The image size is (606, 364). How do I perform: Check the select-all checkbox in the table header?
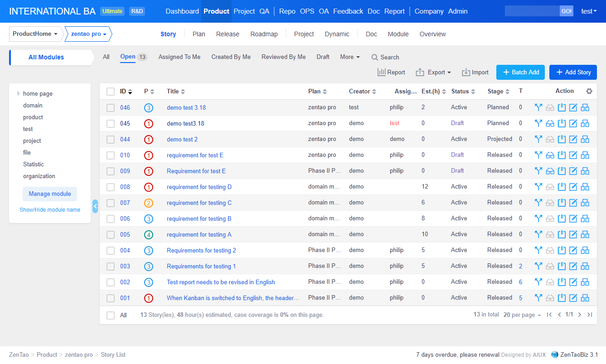pyautogui.click(x=110, y=91)
